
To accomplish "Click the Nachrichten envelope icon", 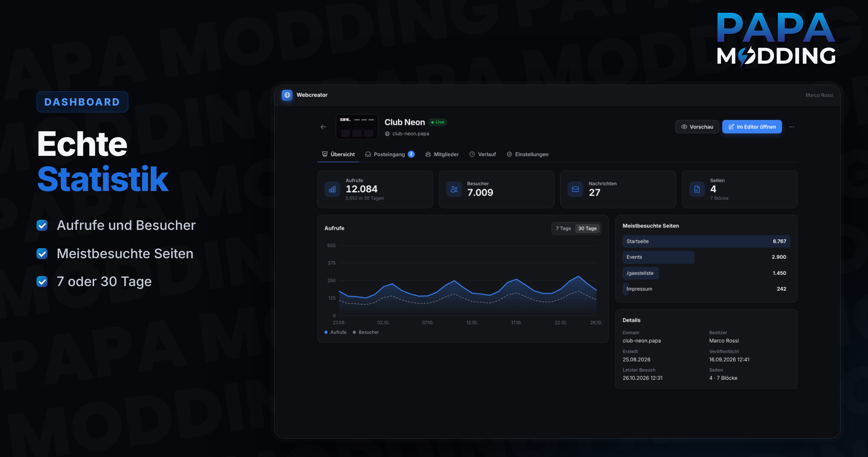I will point(576,189).
